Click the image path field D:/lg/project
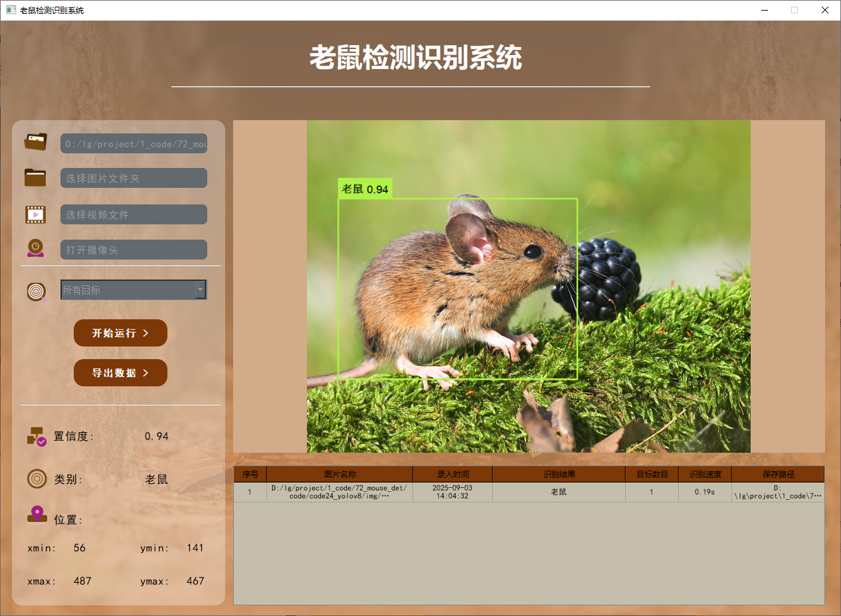The image size is (841, 616). [x=134, y=143]
